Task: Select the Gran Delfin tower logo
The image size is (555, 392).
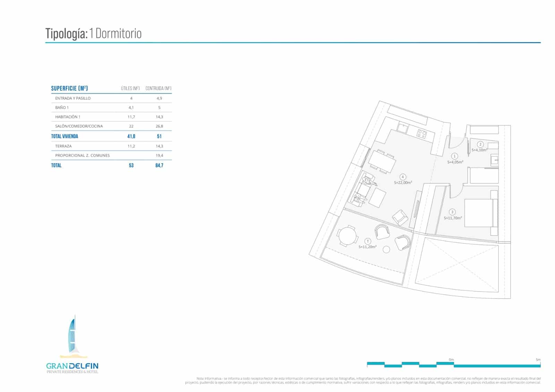Action: coord(72,334)
